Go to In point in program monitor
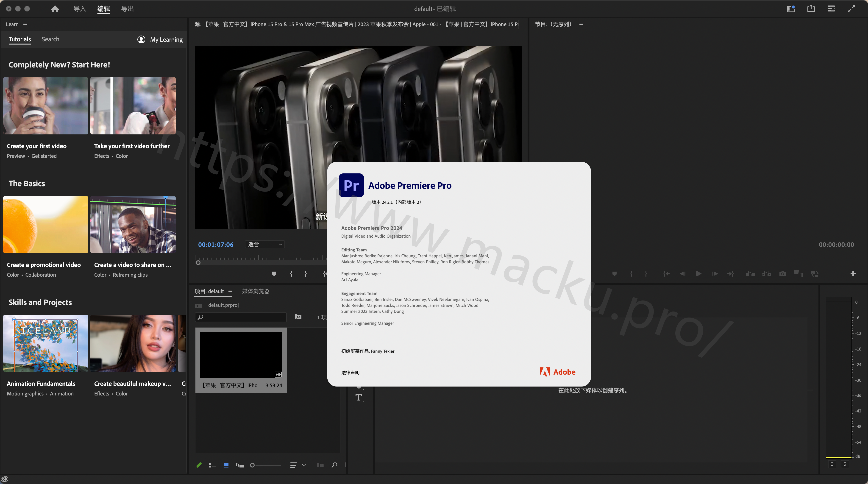 (x=667, y=274)
